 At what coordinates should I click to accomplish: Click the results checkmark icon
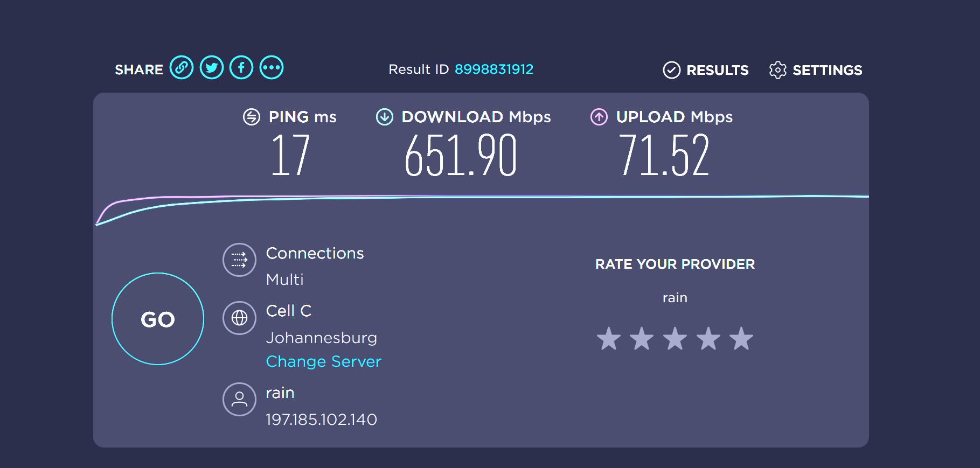671,70
